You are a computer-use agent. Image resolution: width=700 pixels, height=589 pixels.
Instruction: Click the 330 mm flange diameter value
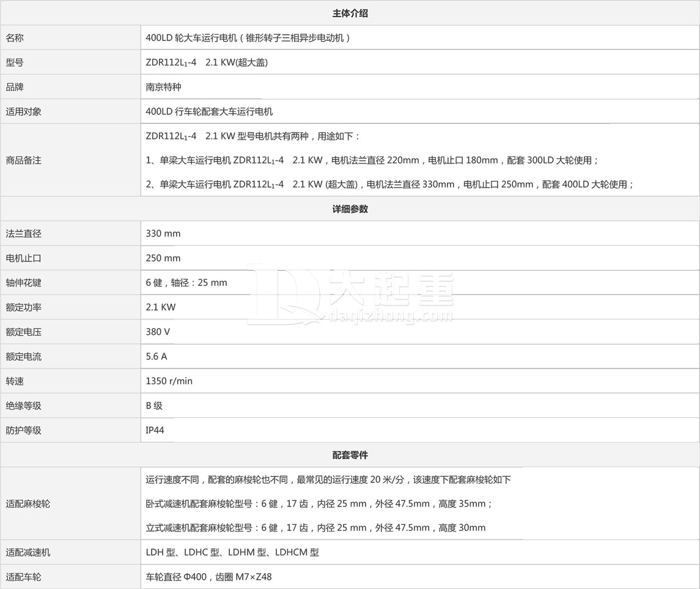[x=163, y=233]
